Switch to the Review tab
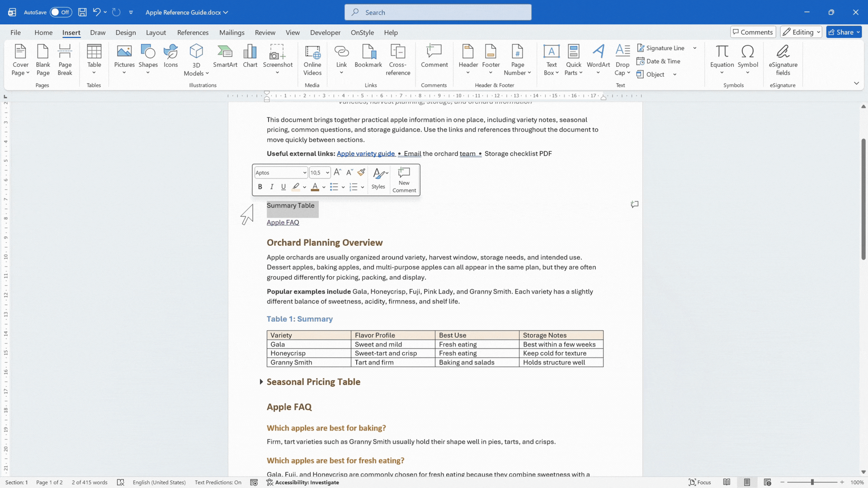This screenshot has height=488, width=868. (265, 33)
